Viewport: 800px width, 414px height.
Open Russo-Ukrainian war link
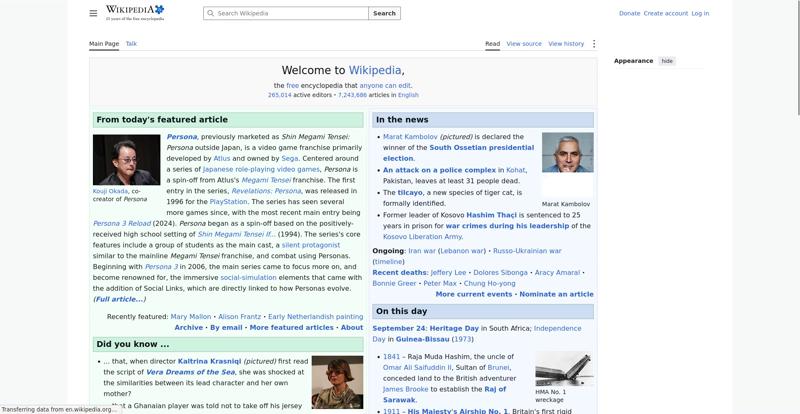(x=527, y=251)
